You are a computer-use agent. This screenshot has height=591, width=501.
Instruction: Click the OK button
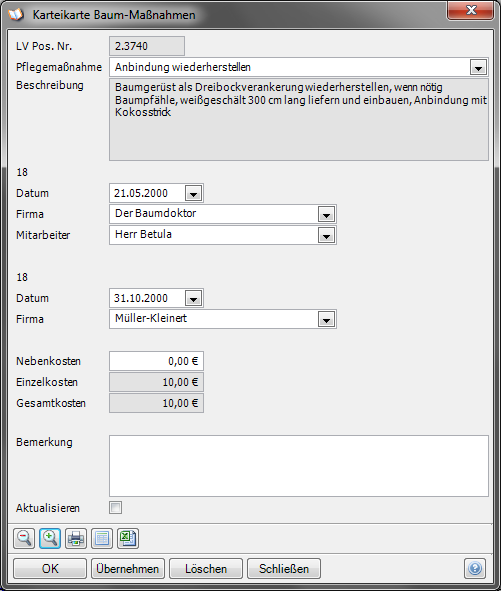50,568
